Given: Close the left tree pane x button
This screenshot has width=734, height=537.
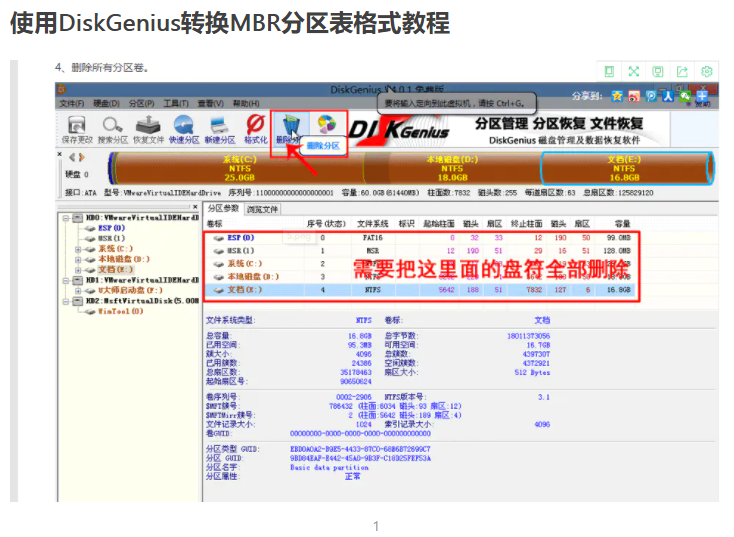Looking at the screenshot, I should tap(195, 206).
